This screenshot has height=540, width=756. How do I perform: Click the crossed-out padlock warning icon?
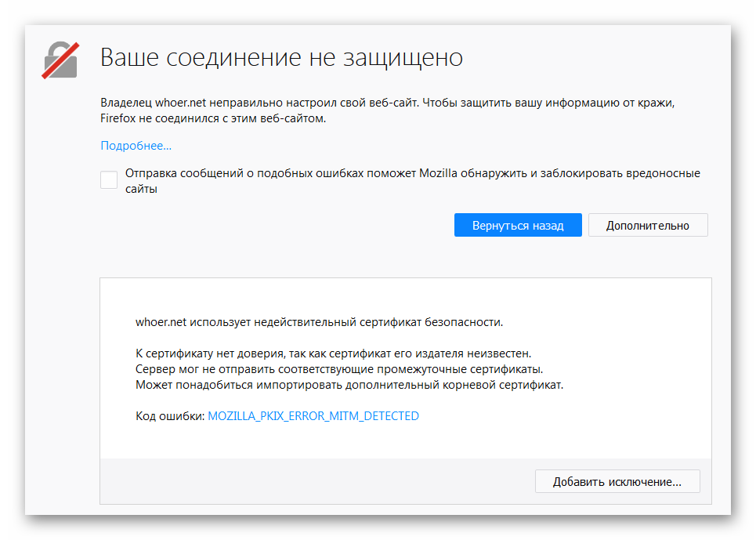tap(60, 59)
